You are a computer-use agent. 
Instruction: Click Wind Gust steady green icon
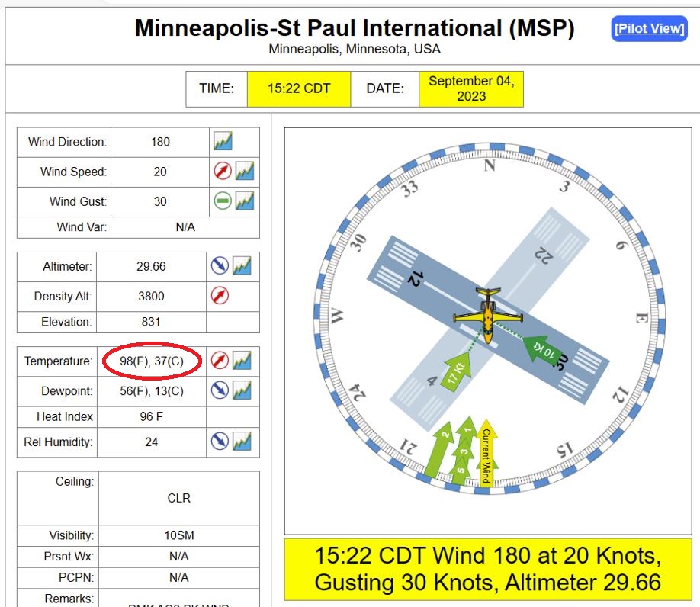[x=223, y=201]
